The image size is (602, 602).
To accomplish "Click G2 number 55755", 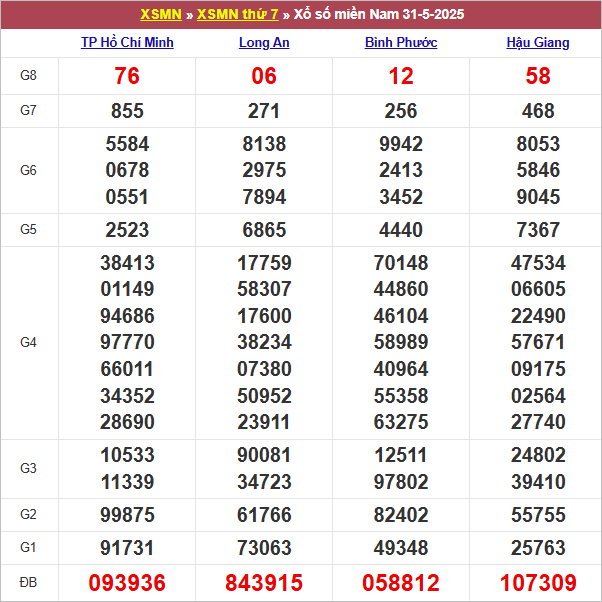I will coord(538,515).
